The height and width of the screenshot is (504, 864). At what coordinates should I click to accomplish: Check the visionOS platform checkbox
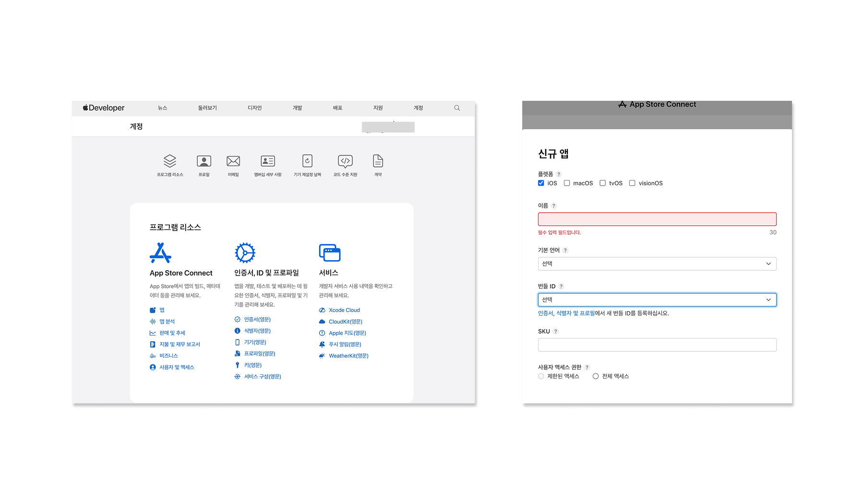point(632,183)
